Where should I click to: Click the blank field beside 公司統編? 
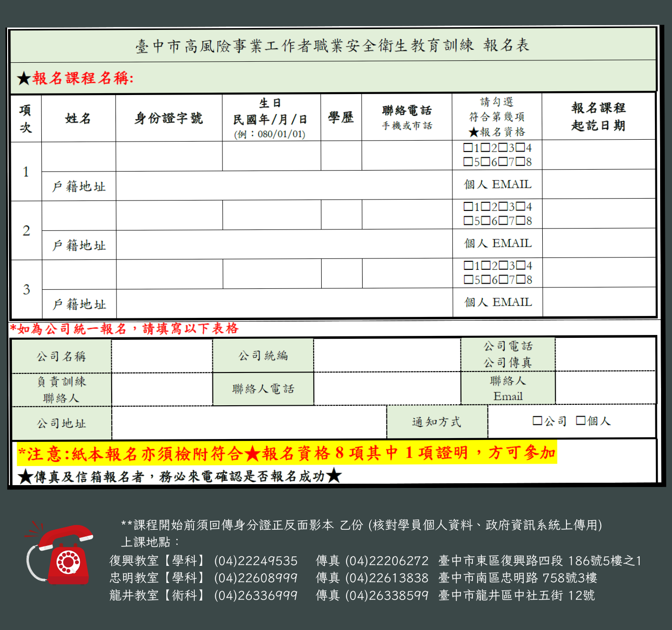pyautogui.click(x=387, y=355)
